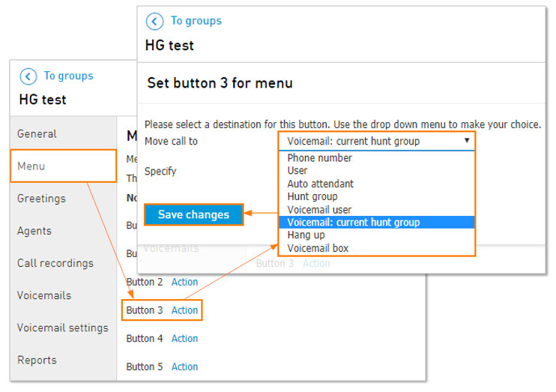The image size is (556, 392).
Task: Click the Action link for Button 5
Action: coord(184,367)
